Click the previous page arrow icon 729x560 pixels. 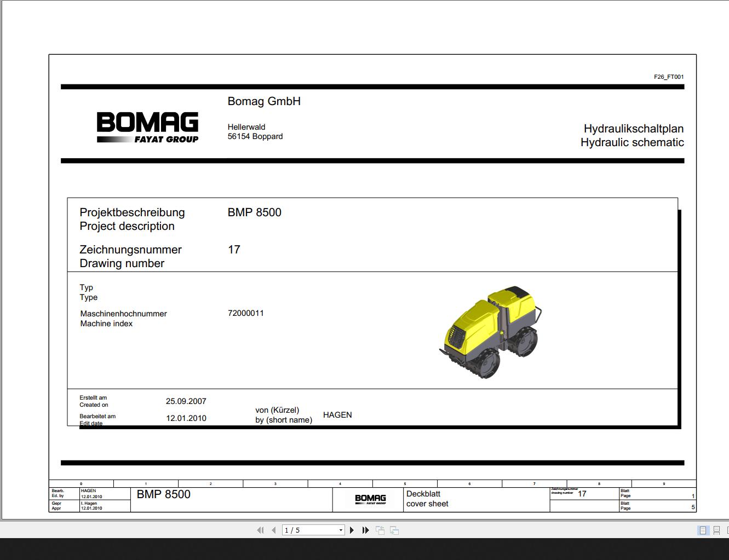click(x=274, y=530)
